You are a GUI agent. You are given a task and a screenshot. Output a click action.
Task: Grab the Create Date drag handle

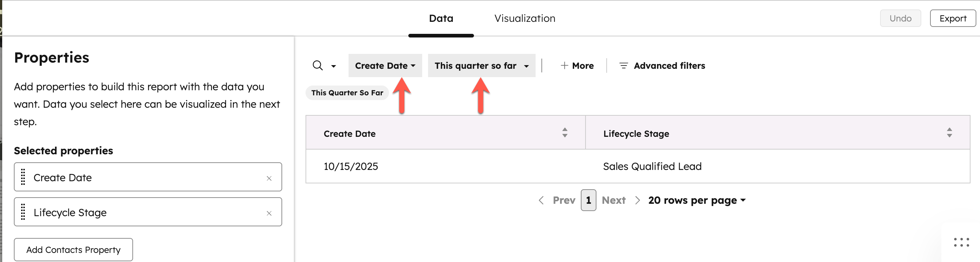point(23,177)
